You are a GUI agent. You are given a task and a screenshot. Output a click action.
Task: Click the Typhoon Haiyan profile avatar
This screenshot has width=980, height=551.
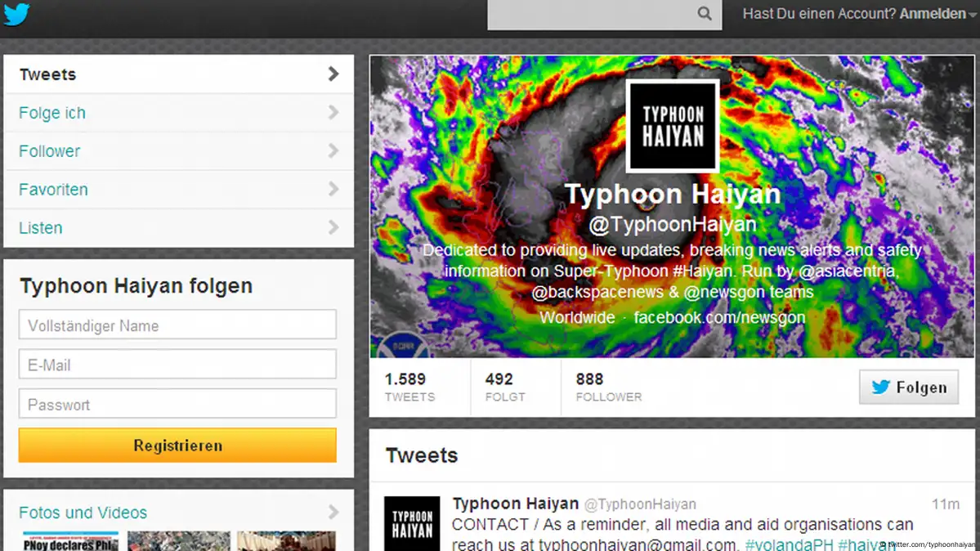pos(672,126)
